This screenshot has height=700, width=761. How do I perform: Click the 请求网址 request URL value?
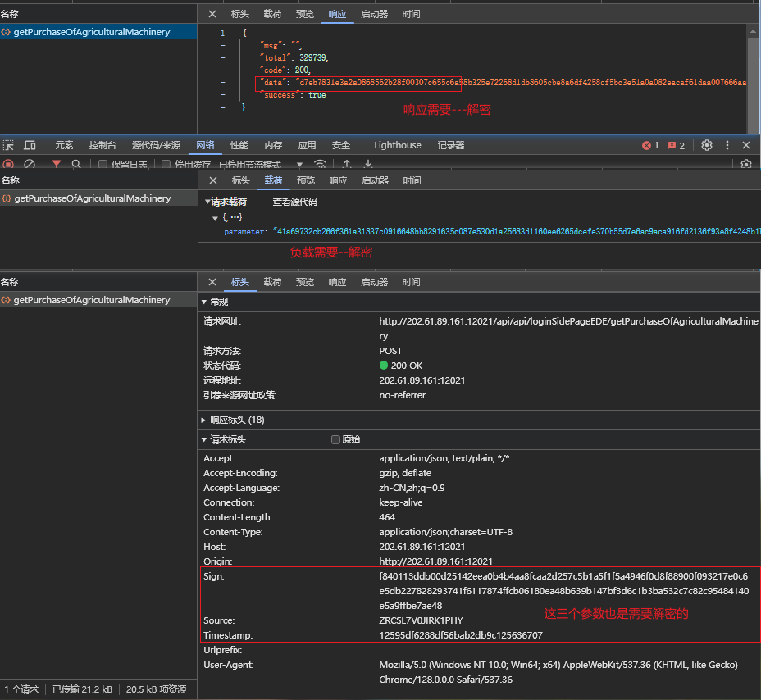[568, 329]
